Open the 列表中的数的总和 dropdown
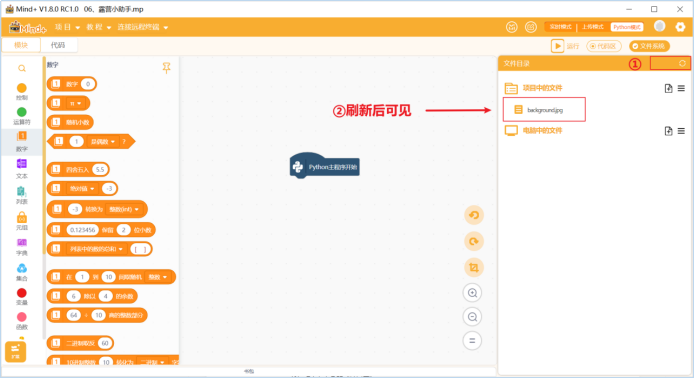 [97, 249]
